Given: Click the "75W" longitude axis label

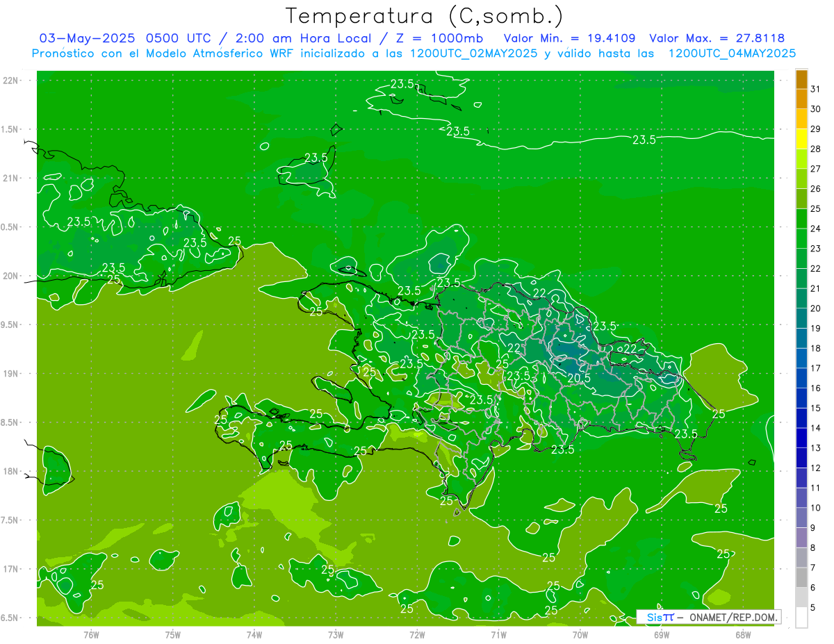Looking at the screenshot, I should tap(173, 634).
